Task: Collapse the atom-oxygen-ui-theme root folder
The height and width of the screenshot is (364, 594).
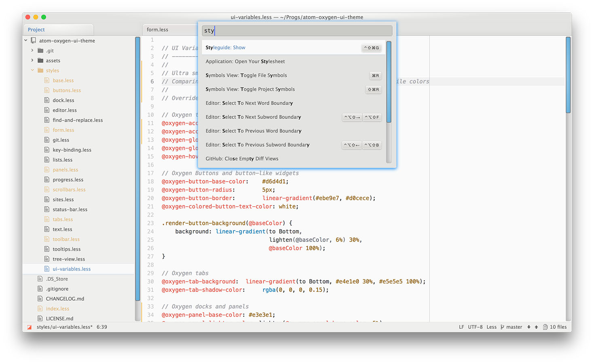Action: (26, 40)
